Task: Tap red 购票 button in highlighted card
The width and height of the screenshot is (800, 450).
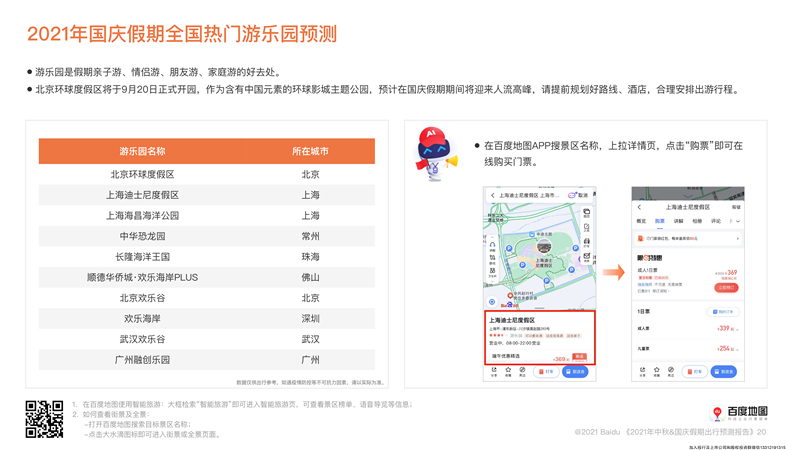Action: coord(580,357)
